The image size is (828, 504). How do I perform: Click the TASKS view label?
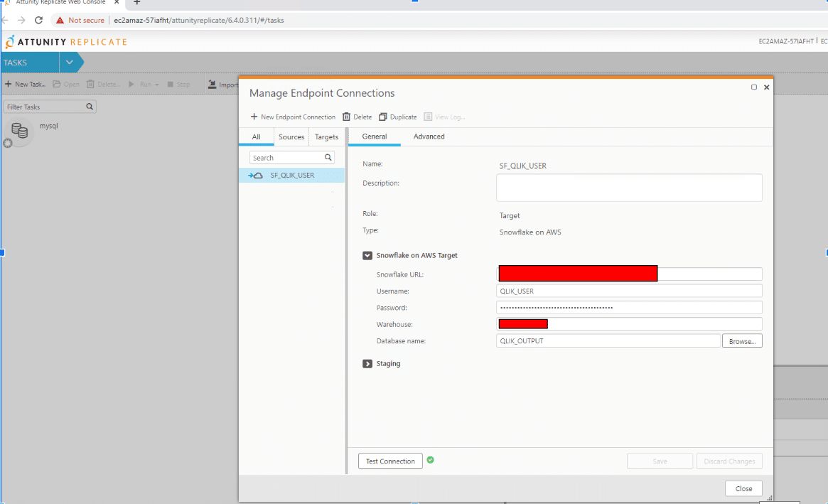pyautogui.click(x=16, y=63)
